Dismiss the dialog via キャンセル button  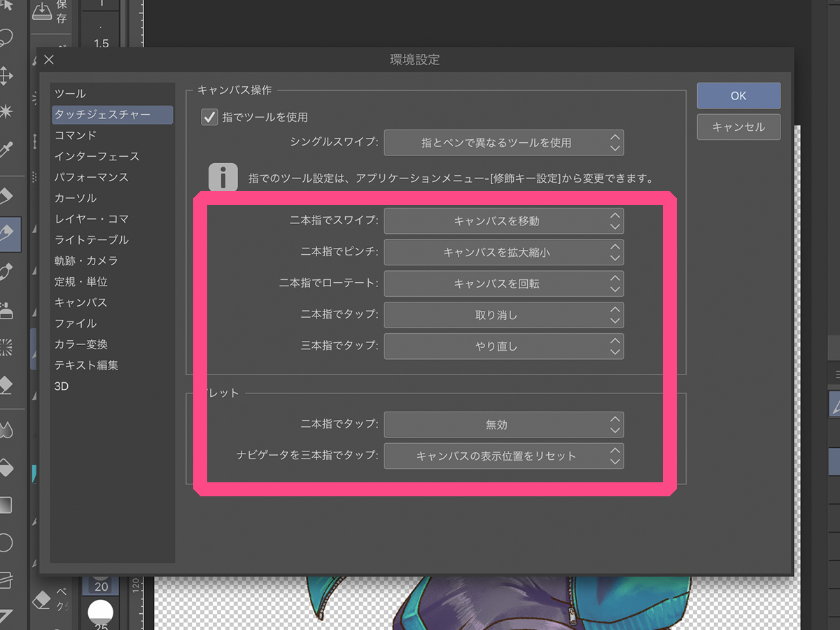click(738, 127)
